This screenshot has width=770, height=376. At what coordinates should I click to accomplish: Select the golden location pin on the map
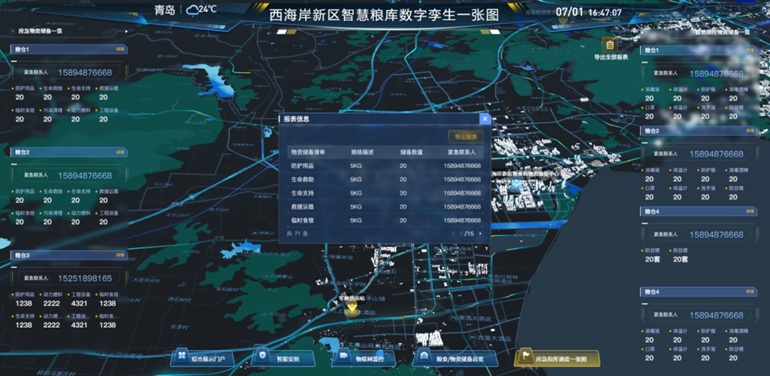(x=351, y=308)
